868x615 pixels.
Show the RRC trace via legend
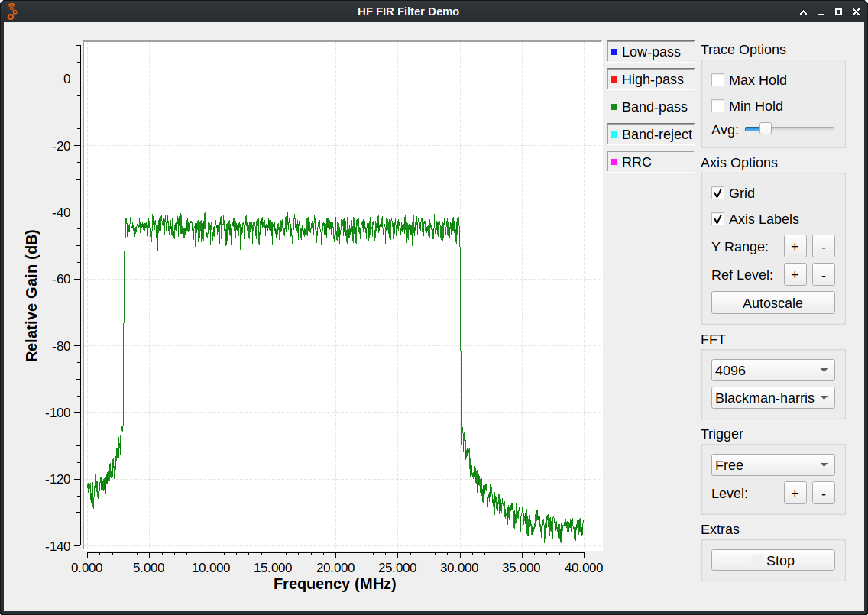tap(650, 162)
